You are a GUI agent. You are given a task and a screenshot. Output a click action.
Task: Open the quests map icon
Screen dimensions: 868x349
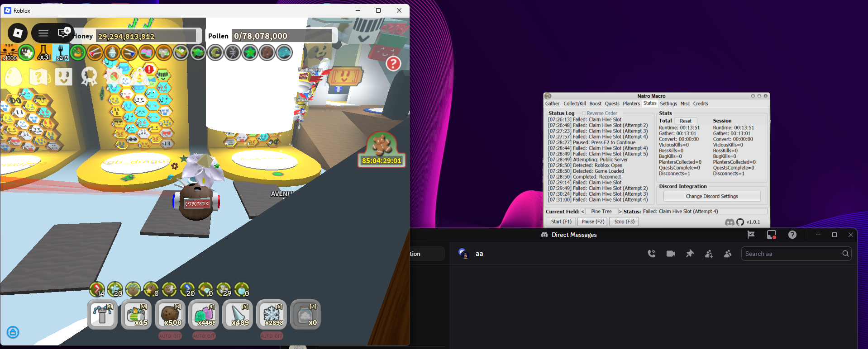pos(38,77)
